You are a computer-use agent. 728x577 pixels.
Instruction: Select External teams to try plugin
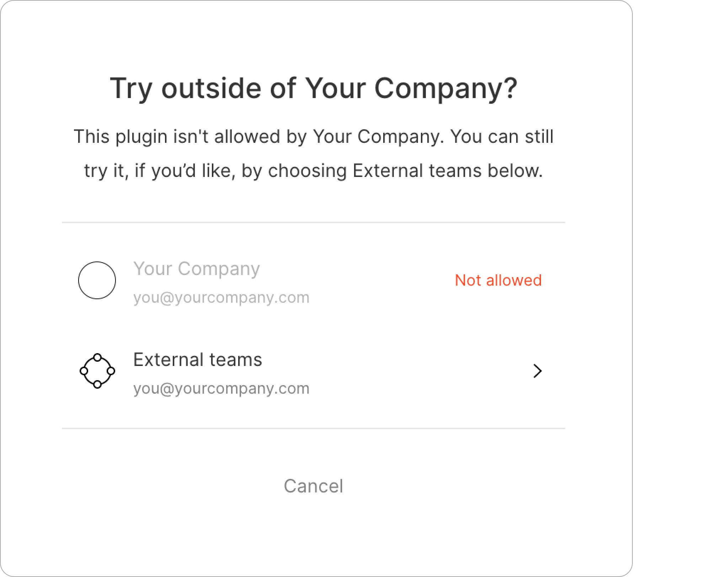pyautogui.click(x=313, y=371)
